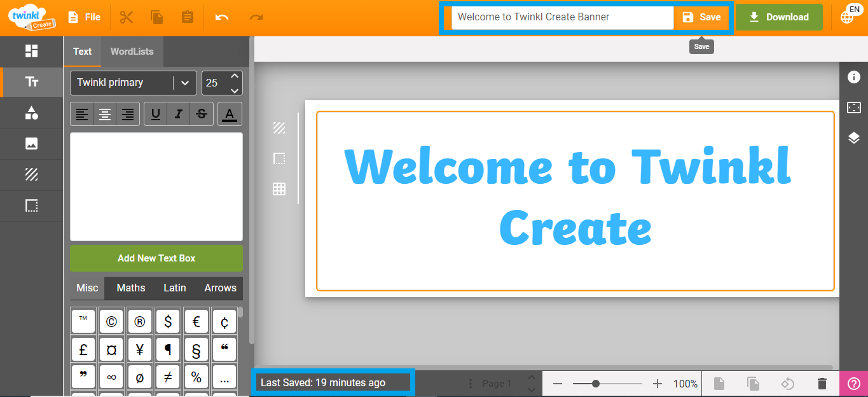Image resolution: width=868 pixels, height=397 pixels.
Task: Align text right
Action: click(x=128, y=114)
